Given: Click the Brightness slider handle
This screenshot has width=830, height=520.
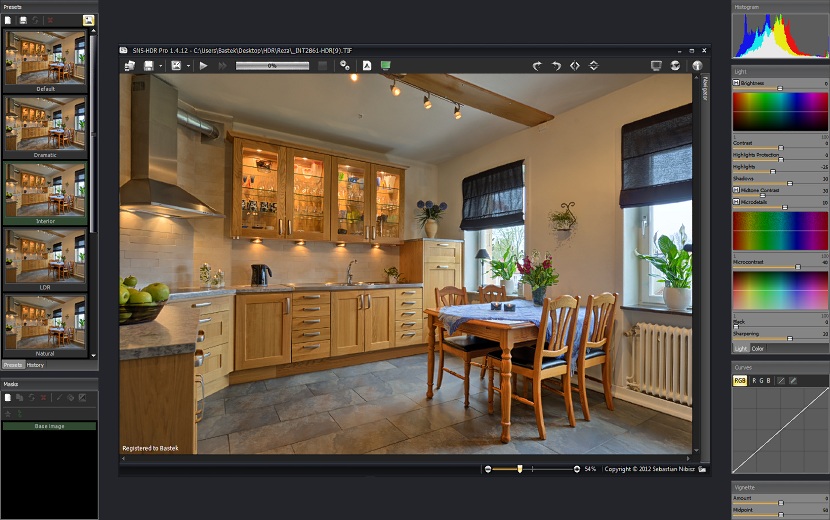Looking at the screenshot, I should [x=780, y=88].
